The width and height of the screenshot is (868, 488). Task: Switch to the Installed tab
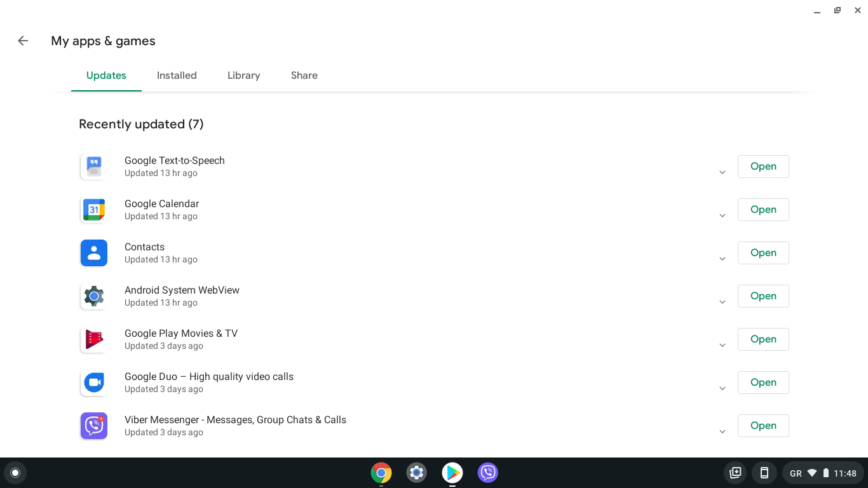pos(177,76)
